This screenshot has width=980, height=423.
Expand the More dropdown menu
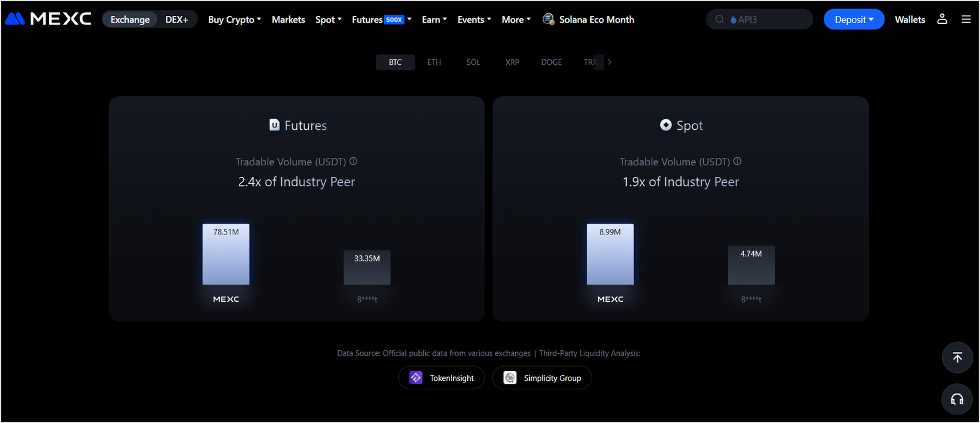point(516,20)
